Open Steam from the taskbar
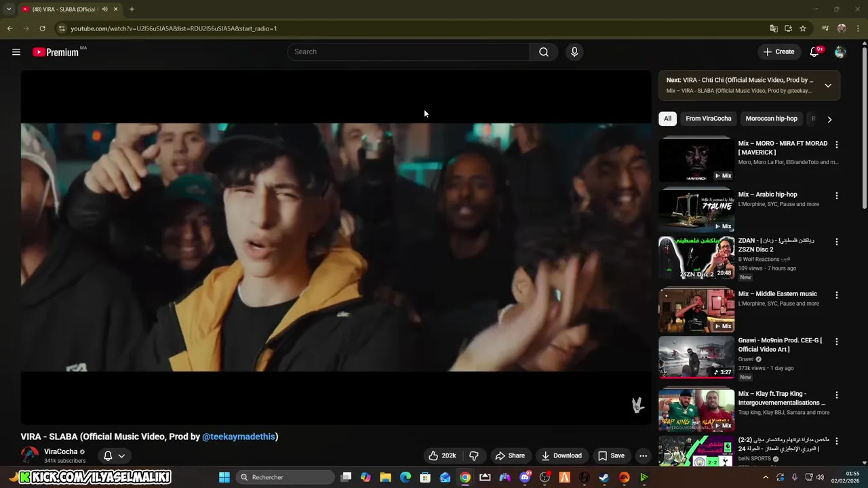 (x=604, y=477)
